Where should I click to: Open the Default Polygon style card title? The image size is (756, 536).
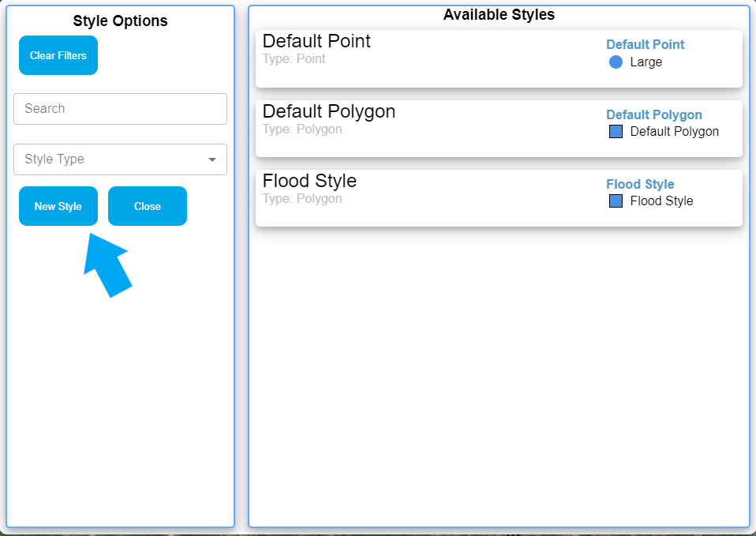coord(328,111)
